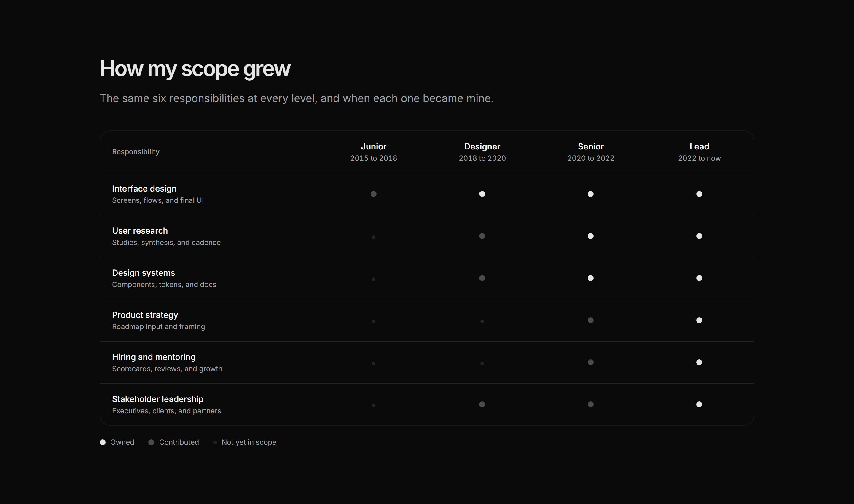The height and width of the screenshot is (504, 854).
Task: Click the Hiring and mentoring dot under Senior
Action: coord(591,362)
